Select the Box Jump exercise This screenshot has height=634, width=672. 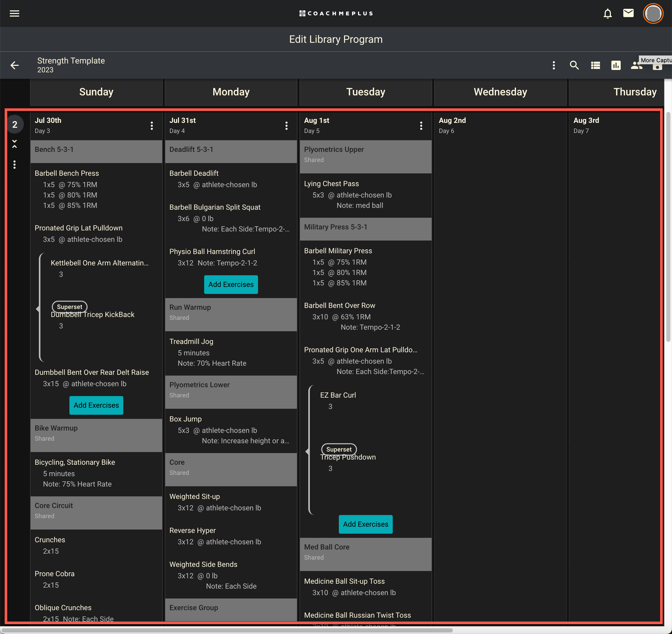(185, 419)
